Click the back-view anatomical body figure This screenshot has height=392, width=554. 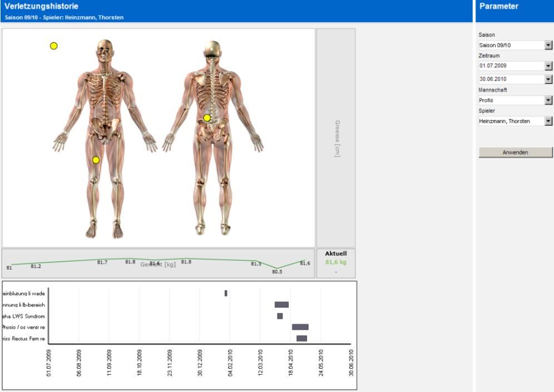tap(212, 138)
